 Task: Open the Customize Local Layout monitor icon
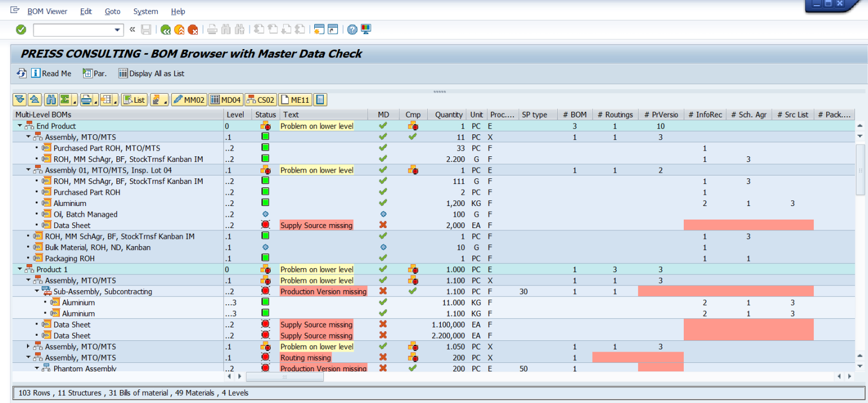click(366, 29)
